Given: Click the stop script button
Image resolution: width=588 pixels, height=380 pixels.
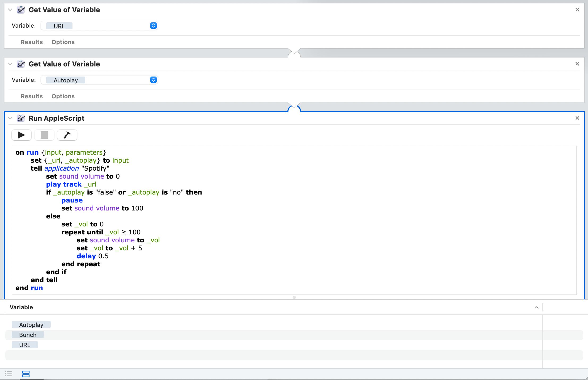Looking at the screenshot, I should [44, 135].
